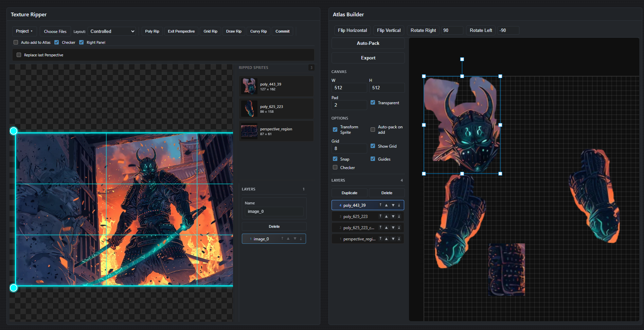The width and height of the screenshot is (644, 330).
Task: Select Poly Rip tool in toolbar
Action: click(x=152, y=31)
